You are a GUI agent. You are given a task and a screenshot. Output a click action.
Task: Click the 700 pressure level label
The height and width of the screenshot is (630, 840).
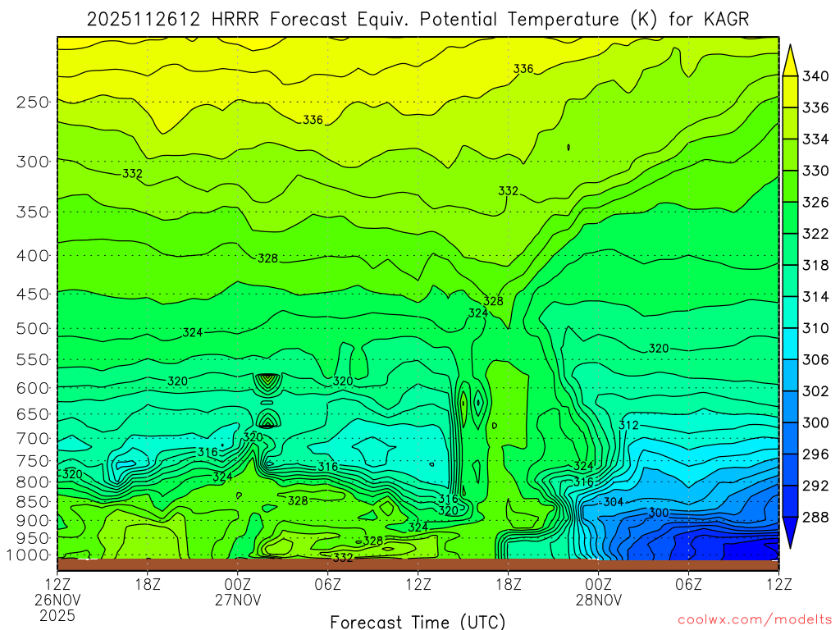pyautogui.click(x=33, y=439)
